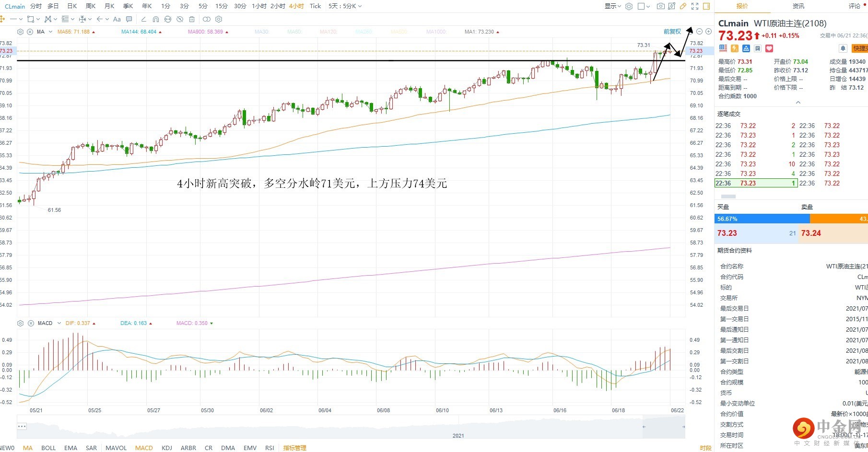This screenshot has width=868, height=452.
Task: Delete drawings with the trash can icon
Action: [192, 19]
